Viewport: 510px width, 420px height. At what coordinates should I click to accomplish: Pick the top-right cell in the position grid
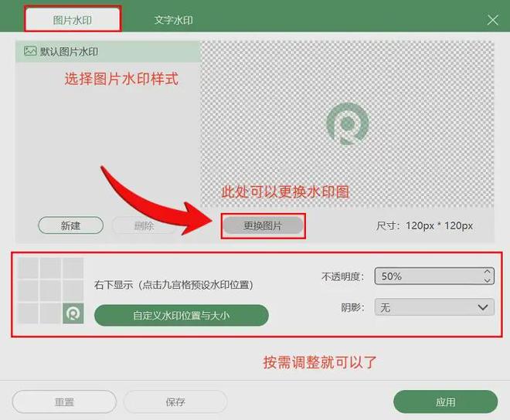point(73,268)
